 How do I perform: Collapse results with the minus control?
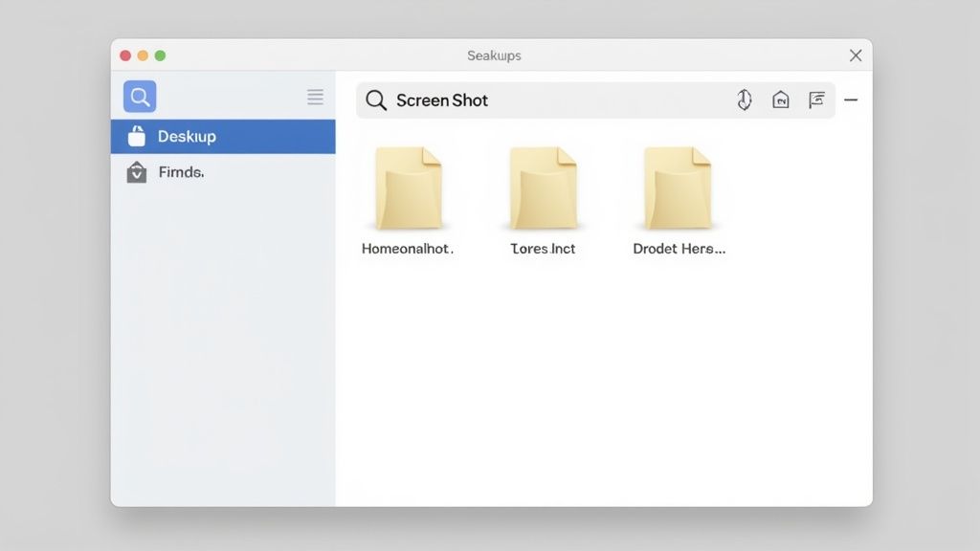pos(851,99)
